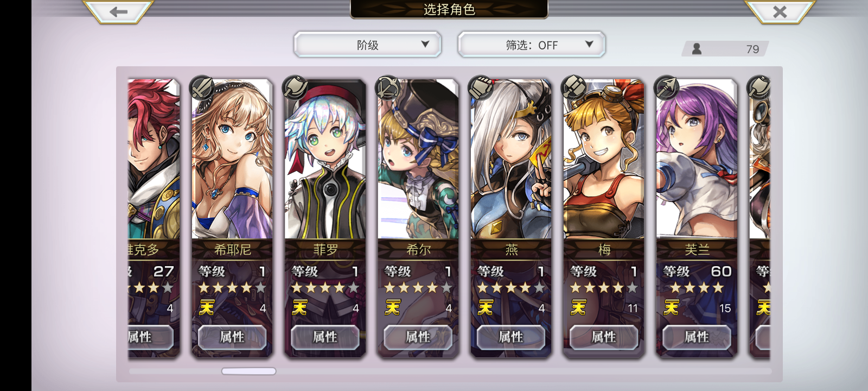This screenshot has height=391, width=868.
Task: Click the sword weapon icon on 希耶尼's card
Action: pos(202,87)
